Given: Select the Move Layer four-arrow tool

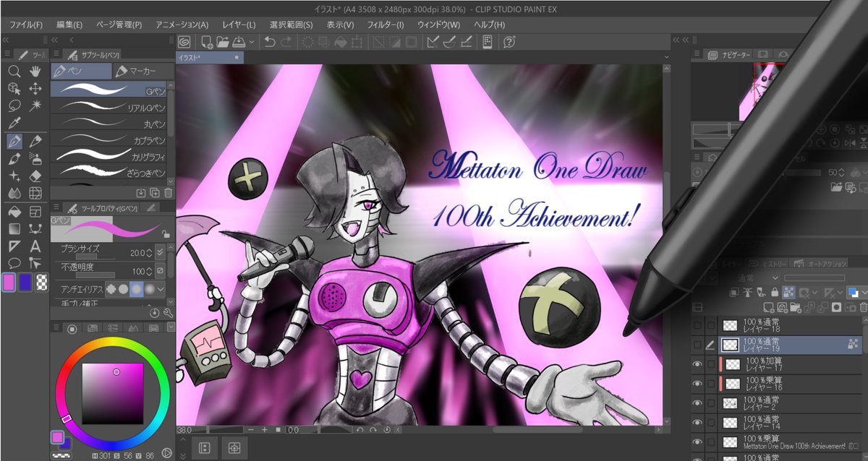Looking at the screenshot, I should (35, 88).
